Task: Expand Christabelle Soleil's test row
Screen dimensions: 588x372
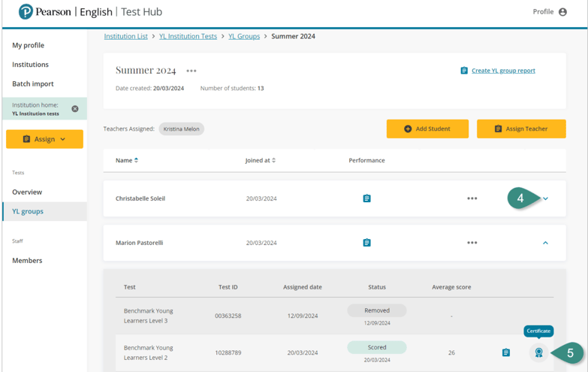Action: coord(546,198)
